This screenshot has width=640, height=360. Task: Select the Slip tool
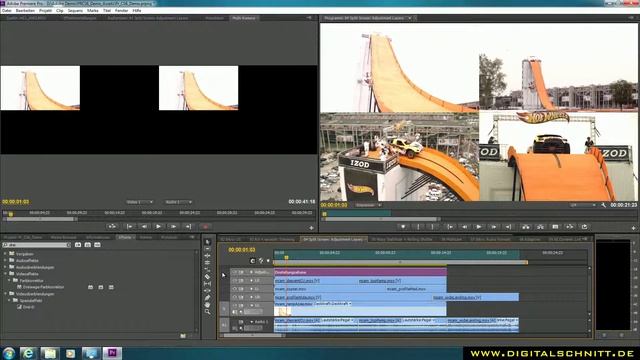click(x=207, y=283)
